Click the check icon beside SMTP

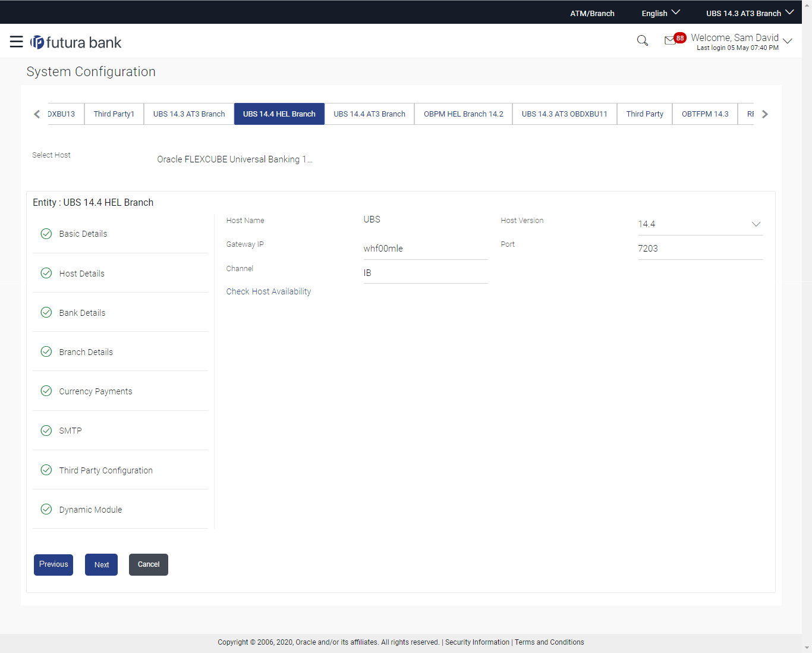click(46, 431)
